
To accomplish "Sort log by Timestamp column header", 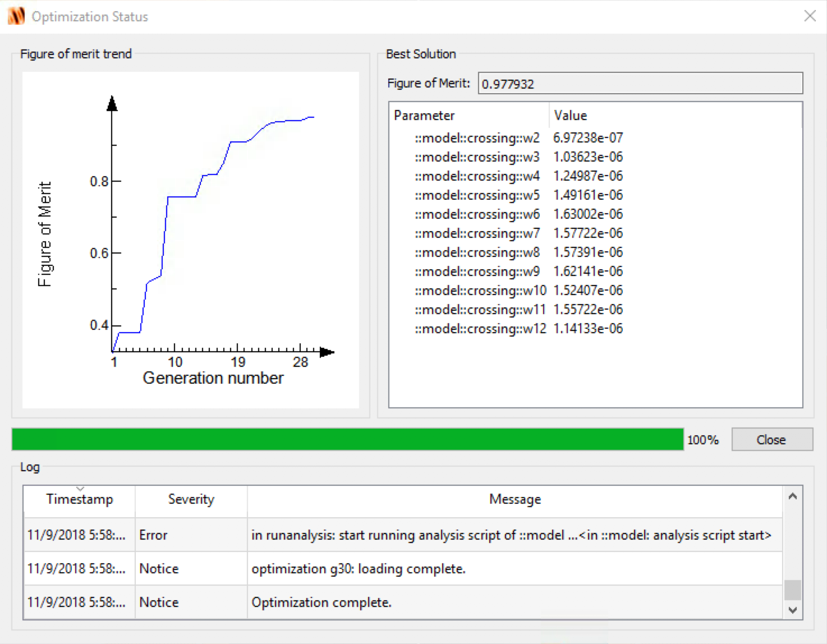I will (x=79, y=499).
